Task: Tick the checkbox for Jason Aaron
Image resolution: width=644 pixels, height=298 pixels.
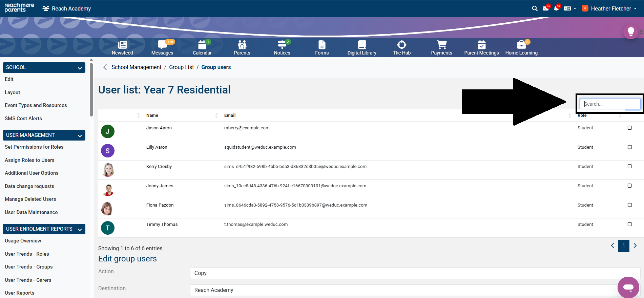Action: [x=629, y=128]
